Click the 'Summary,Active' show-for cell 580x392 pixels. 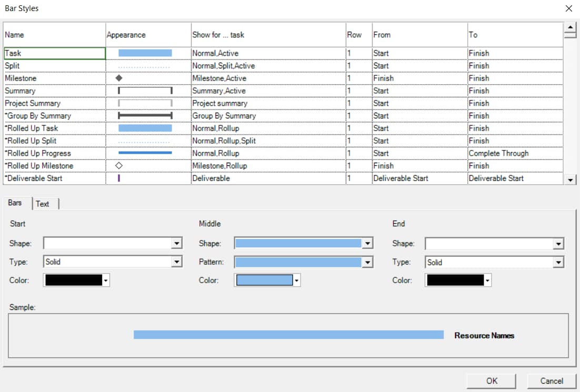[268, 91]
